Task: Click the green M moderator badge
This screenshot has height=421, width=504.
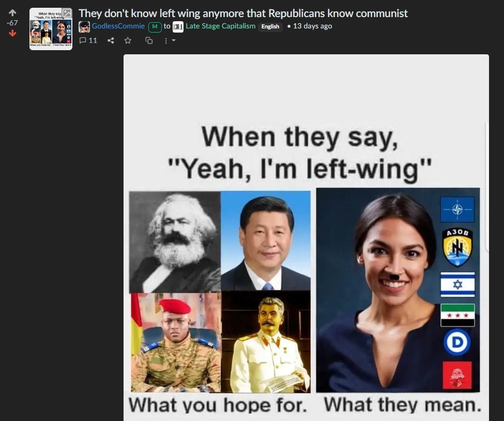Action: pos(155,27)
